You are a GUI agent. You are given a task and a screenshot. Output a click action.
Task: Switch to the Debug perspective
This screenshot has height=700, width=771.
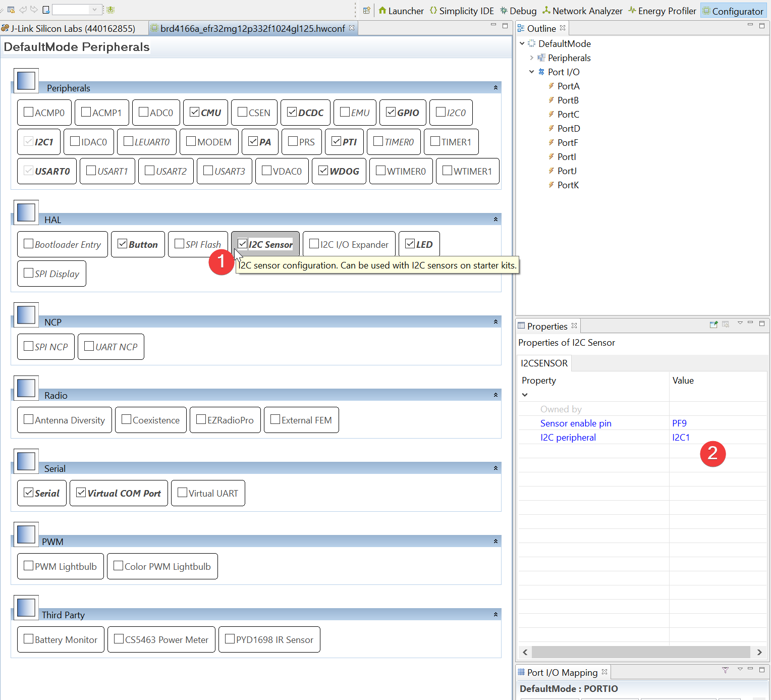point(518,11)
